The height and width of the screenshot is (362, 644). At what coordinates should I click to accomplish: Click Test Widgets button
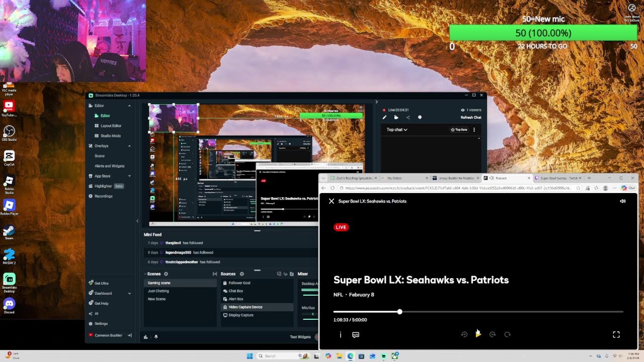(x=300, y=337)
